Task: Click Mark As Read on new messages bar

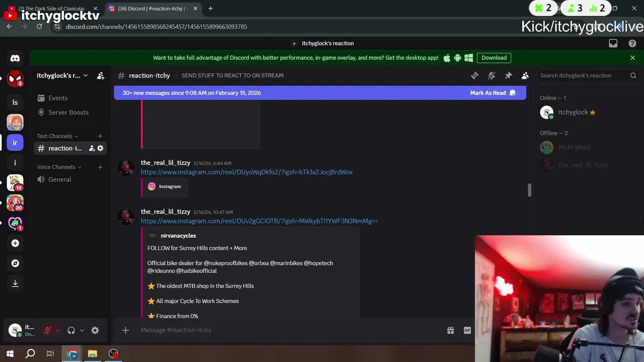Action: tap(493, 93)
